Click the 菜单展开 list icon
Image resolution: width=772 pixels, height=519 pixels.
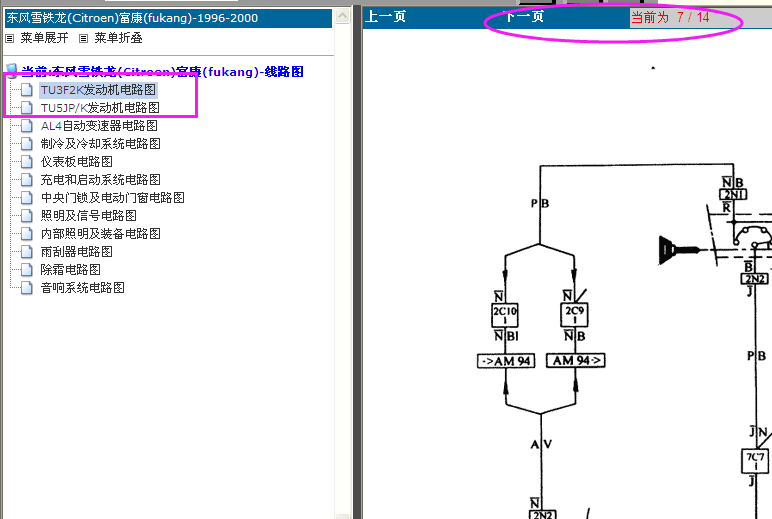pos(9,38)
